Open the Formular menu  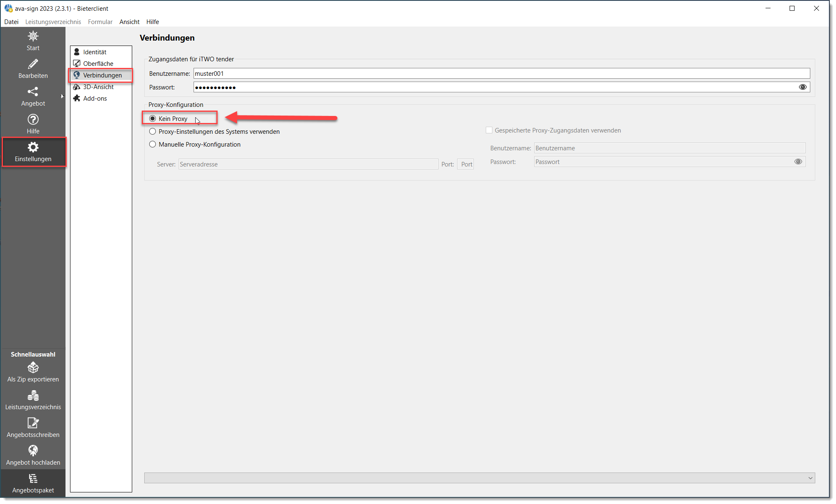(x=100, y=22)
